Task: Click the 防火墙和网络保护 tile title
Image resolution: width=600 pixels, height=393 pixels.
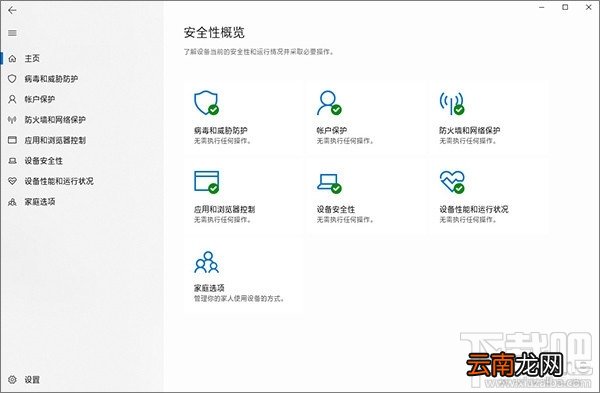Action: tap(470, 130)
